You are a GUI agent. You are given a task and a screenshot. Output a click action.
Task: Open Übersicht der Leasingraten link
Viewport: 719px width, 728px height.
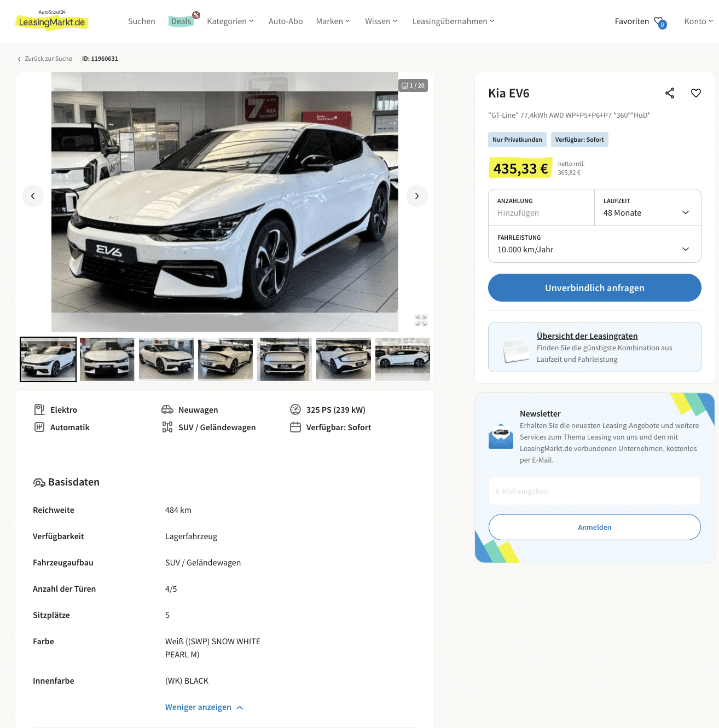(x=587, y=336)
